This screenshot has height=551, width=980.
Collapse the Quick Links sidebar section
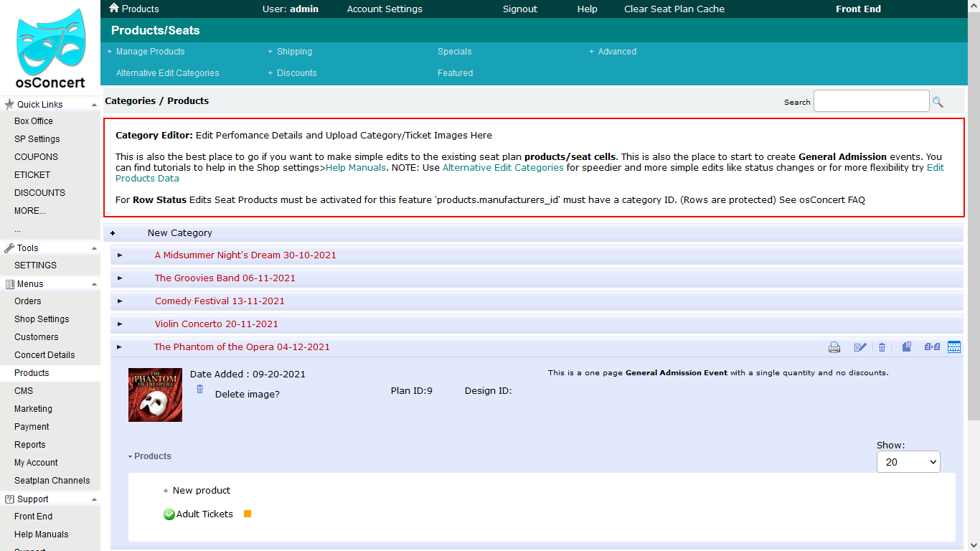94,105
